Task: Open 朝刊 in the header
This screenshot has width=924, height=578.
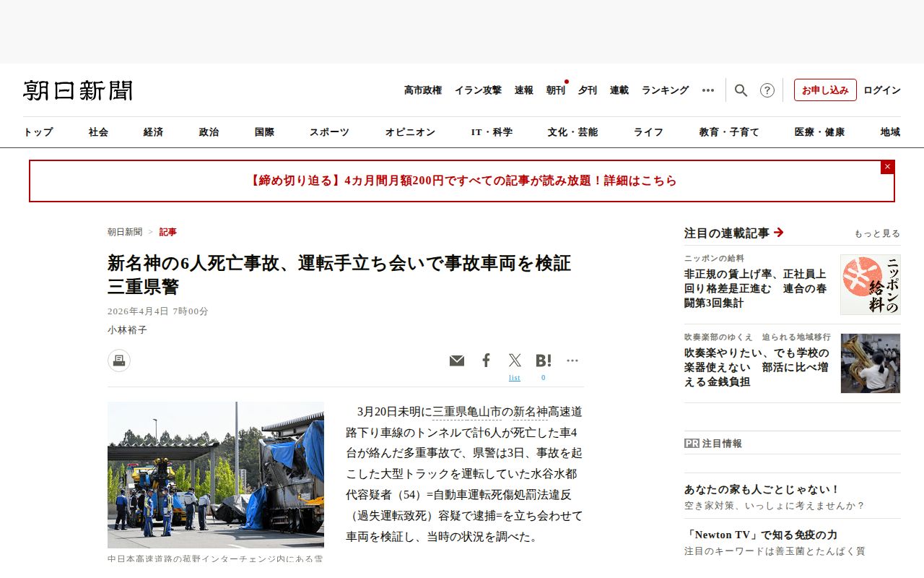Action: [x=556, y=90]
